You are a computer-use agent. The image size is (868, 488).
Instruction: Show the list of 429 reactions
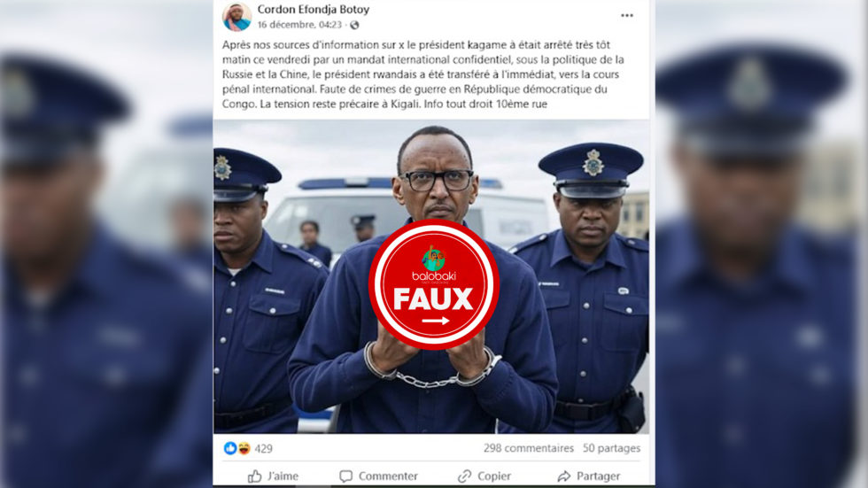click(264, 449)
